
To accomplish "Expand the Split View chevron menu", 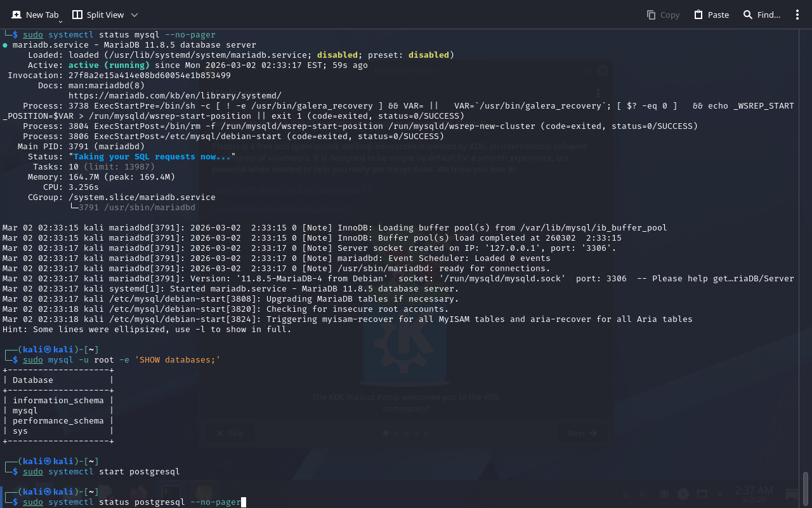I will pyautogui.click(x=134, y=15).
